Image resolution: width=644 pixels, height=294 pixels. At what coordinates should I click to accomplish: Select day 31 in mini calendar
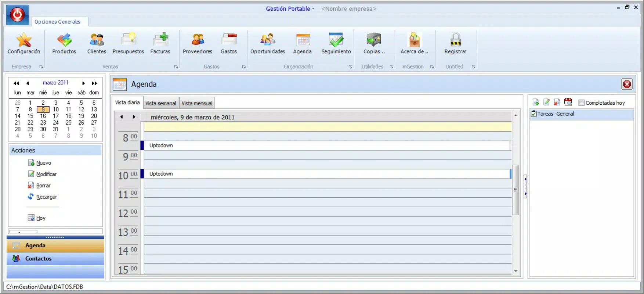[x=55, y=129]
